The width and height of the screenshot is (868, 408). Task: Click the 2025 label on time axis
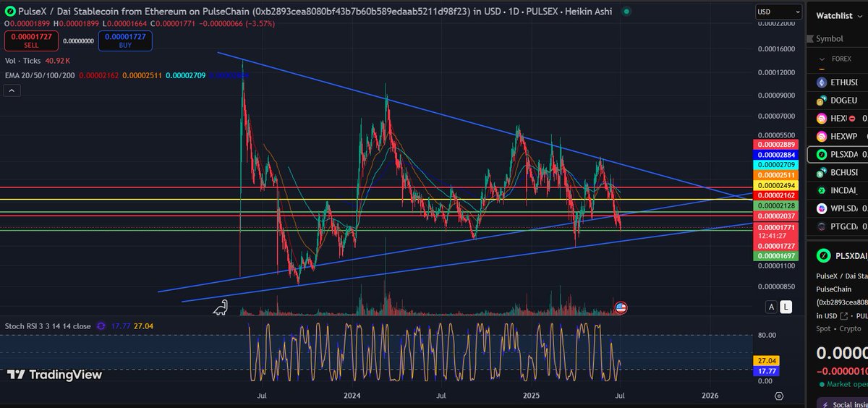coord(532,396)
